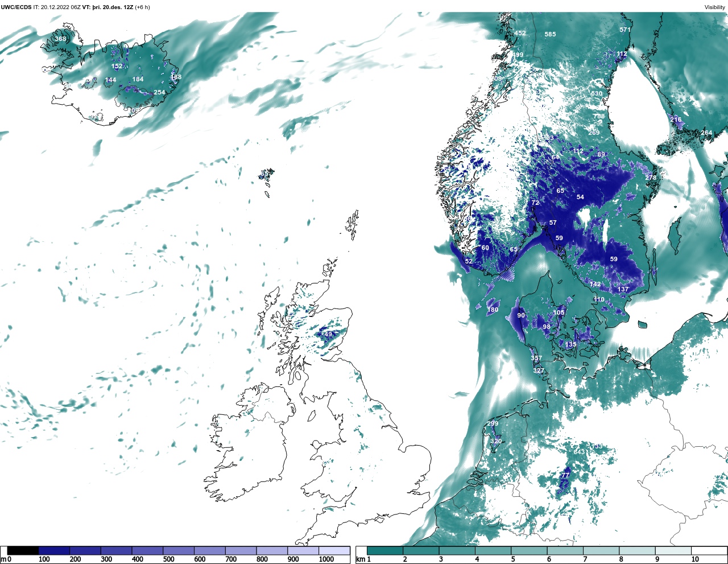Viewport: 728px width, 564px height.
Task: Select the darkest navy swatch between 100 and 200
Action: (54, 550)
